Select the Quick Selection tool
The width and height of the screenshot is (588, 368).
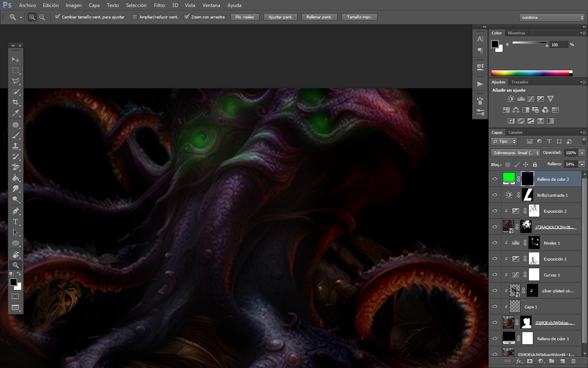coord(16,92)
